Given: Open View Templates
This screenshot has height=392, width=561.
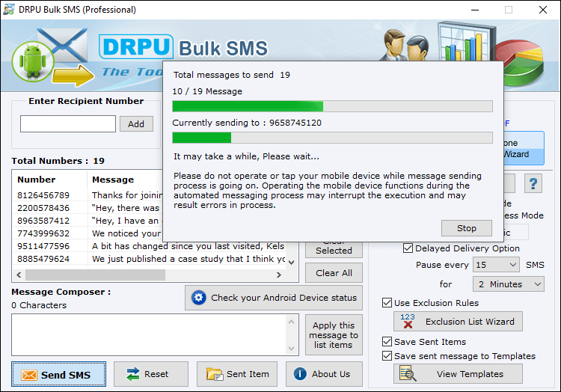Looking at the screenshot, I should coord(458,374).
